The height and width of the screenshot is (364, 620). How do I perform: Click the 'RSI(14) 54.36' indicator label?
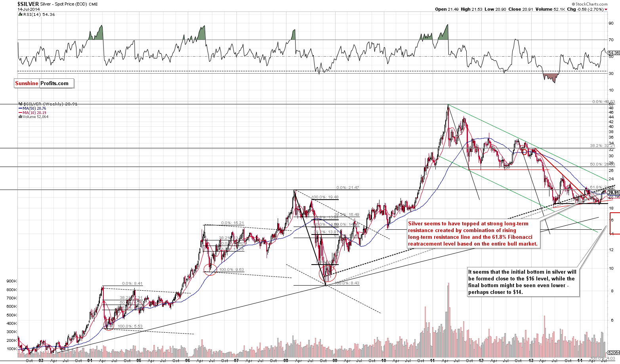pyautogui.click(x=39, y=14)
